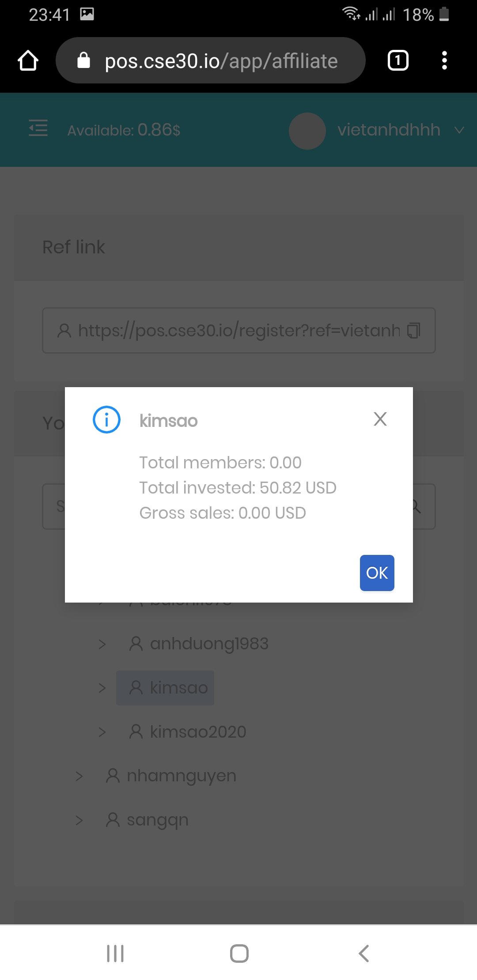Expand the sangqn tree node
The height and width of the screenshot is (980, 477).
[79, 820]
